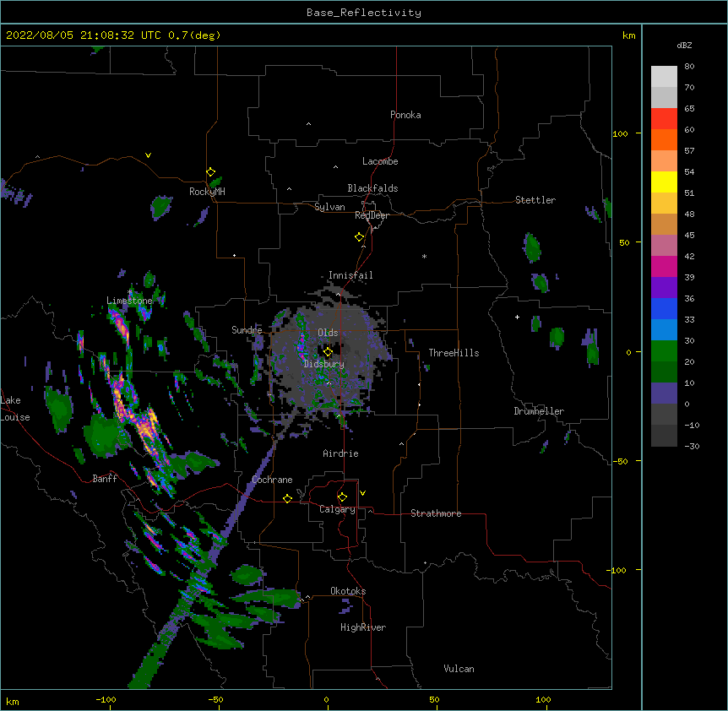Click the yellow diamond marker south of RedDeer
Viewport: 728px width, 711px height.
coord(359,237)
